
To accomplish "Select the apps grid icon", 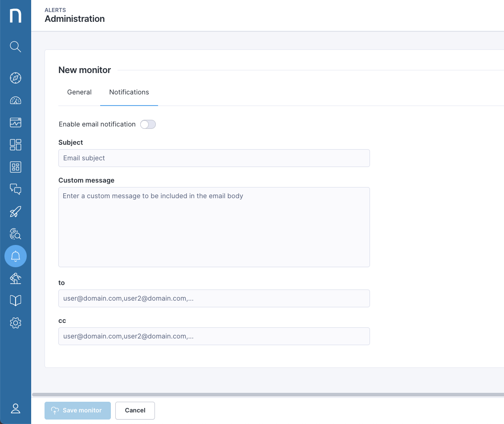I will click(16, 167).
